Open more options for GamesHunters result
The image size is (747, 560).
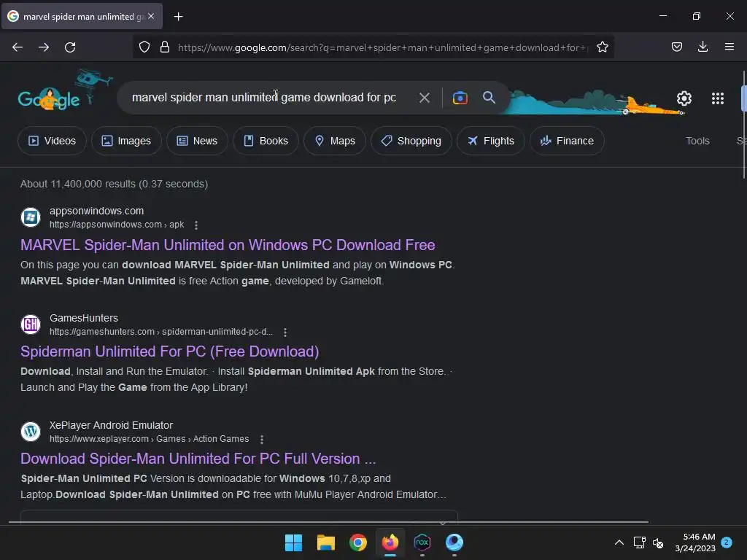click(285, 332)
